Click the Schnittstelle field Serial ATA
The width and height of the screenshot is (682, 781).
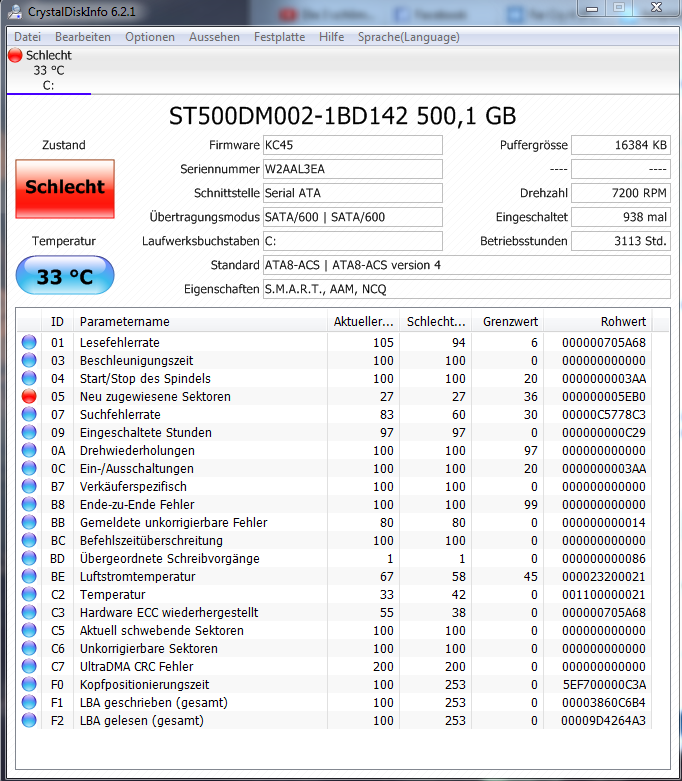coord(352,193)
